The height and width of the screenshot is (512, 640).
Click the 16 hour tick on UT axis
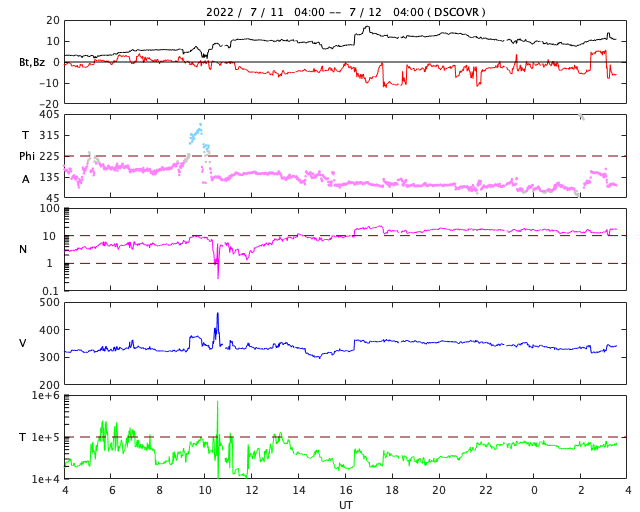[345, 490]
